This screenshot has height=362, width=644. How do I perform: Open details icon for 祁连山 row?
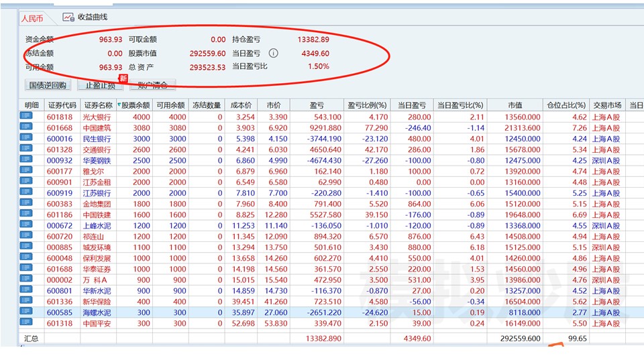coord(26,235)
